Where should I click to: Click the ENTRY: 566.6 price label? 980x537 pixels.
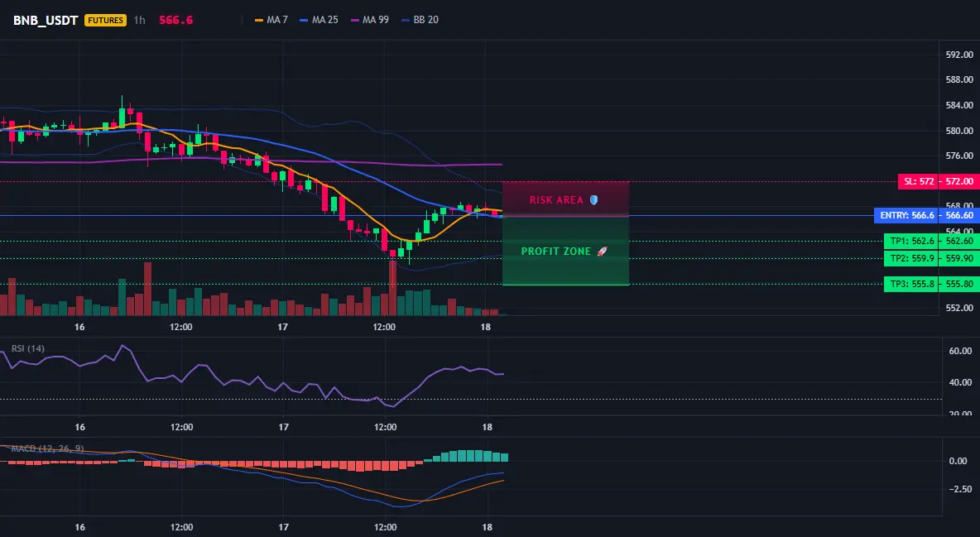pyautogui.click(x=906, y=216)
